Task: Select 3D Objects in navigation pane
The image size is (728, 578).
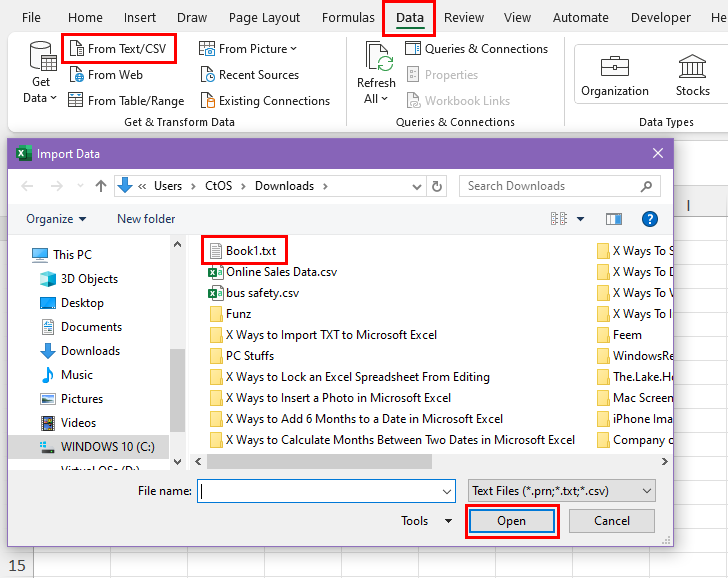Action: pyautogui.click(x=78, y=279)
